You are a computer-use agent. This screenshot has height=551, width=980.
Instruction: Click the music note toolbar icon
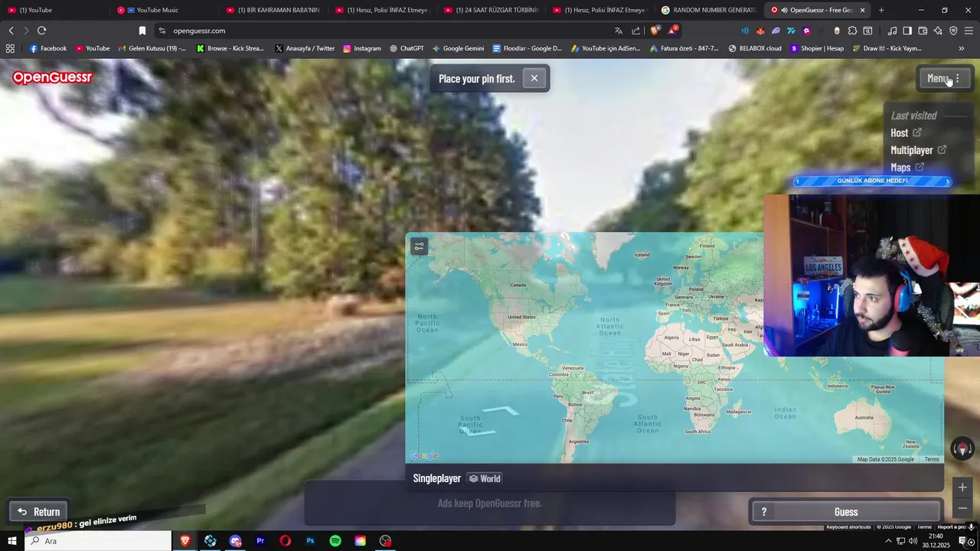tap(892, 31)
